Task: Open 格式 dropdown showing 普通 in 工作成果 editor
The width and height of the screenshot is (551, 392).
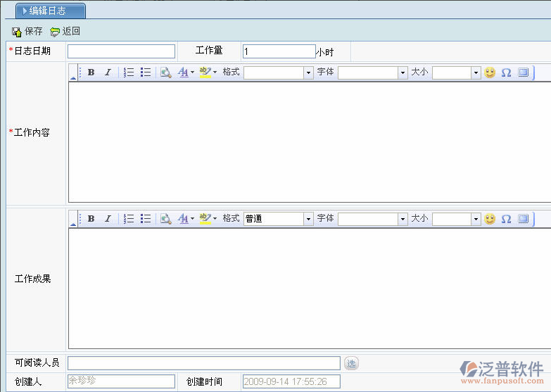Action: point(278,219)
